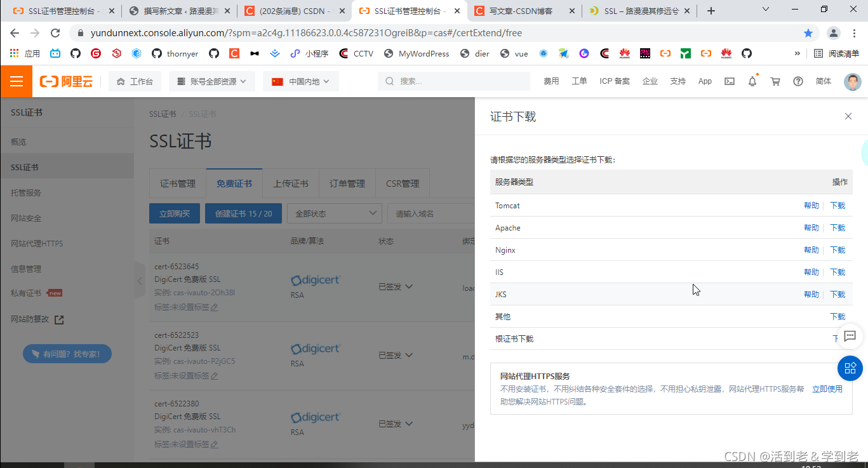Open the hamburger menu in top-left corner

(16, 81)
